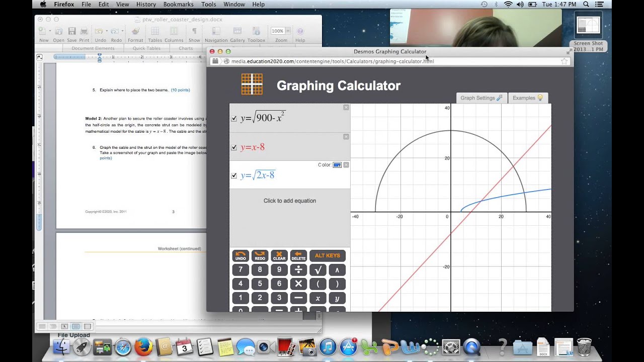Click the bookmark star in address bar
Viewport: 644px width, 362px height.
565,61
